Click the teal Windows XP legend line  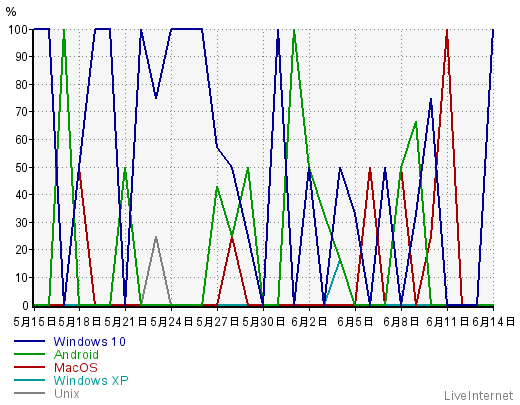[29, 380]
